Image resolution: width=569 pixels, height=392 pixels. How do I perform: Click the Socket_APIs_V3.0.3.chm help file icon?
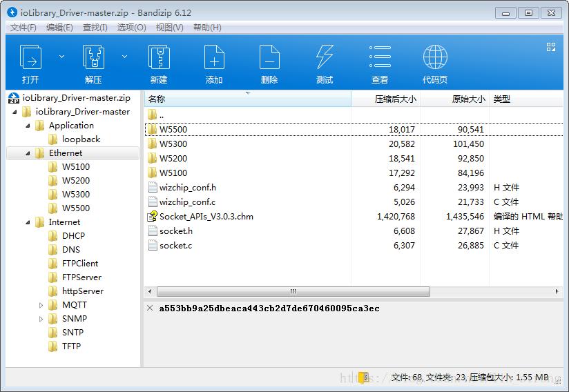[x=152, y=217]
